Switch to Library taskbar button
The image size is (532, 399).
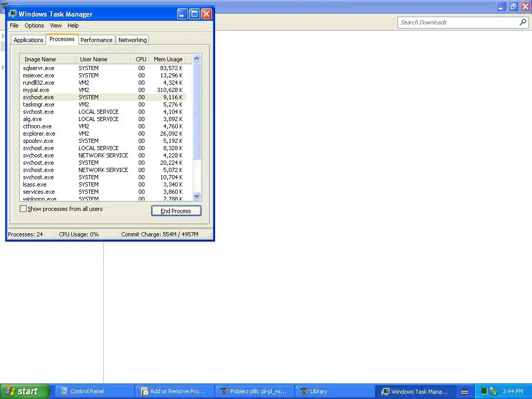[x=335, y=391]
